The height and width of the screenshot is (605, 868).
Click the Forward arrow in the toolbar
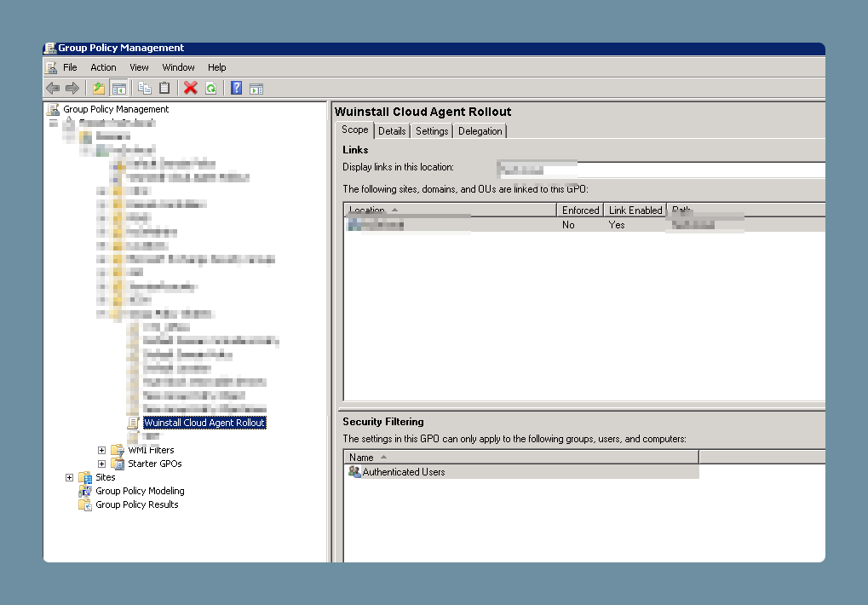tap(72, 88)
